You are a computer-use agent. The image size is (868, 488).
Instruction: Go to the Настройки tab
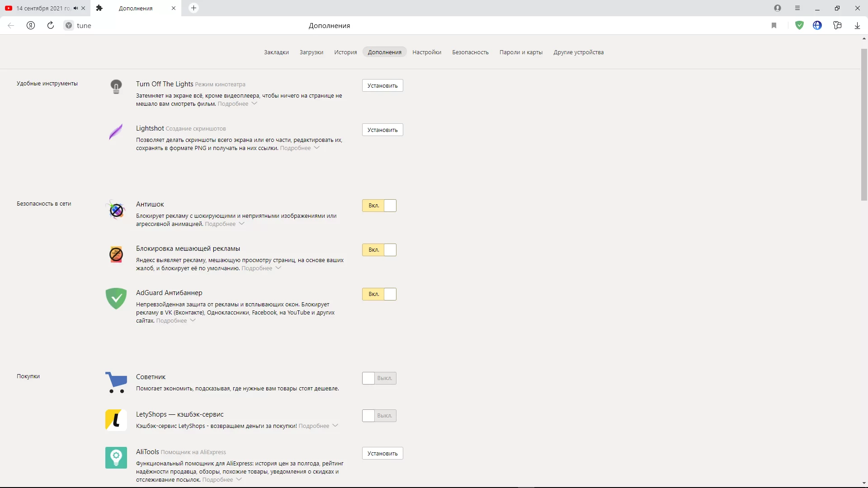pyautogui.click(x=427, y=52)
